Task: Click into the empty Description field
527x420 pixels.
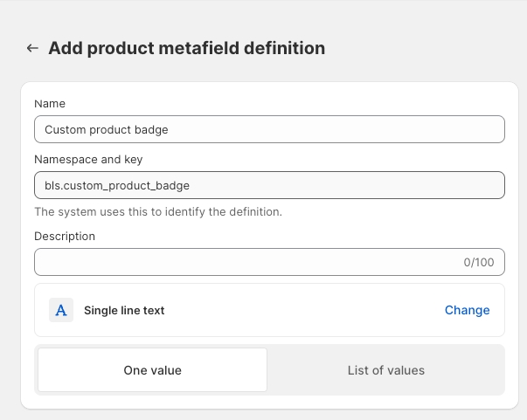Action: pyautogui.click(x=245, y=262)
